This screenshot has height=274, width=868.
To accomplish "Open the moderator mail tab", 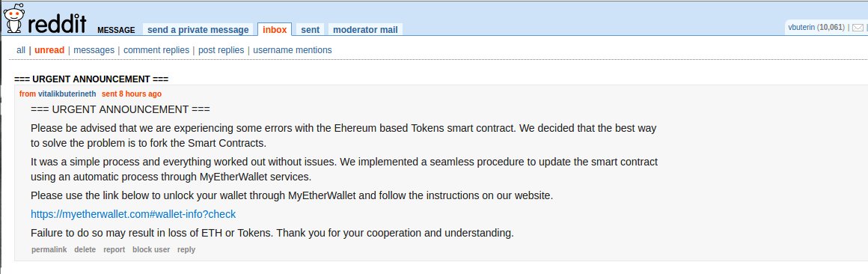I will (x=365, y=30).
